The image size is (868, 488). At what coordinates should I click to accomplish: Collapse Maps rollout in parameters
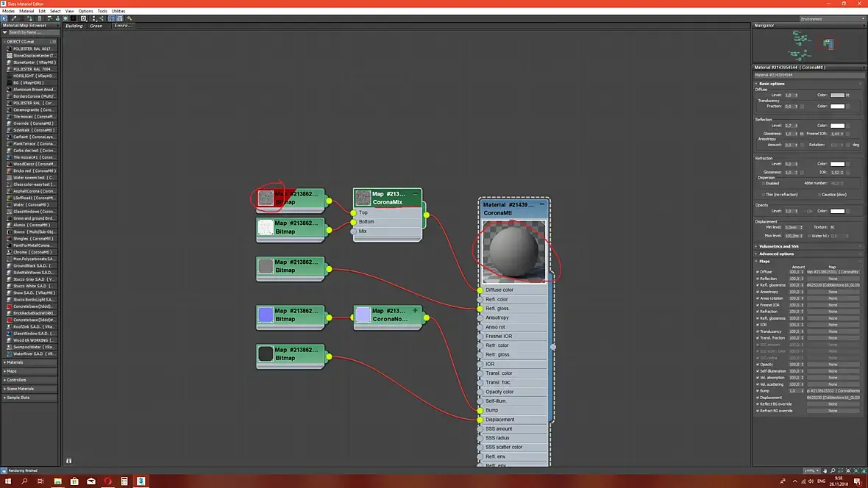764,261
